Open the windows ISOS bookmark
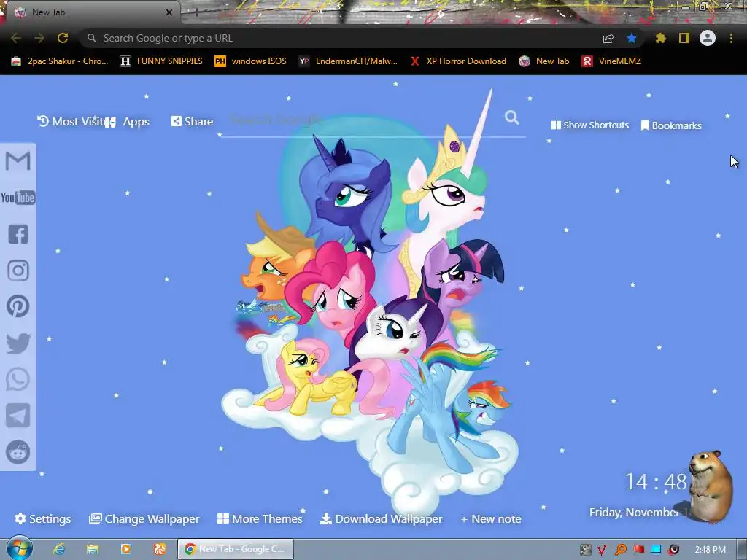The width and height of the screenshot is (747, 560). pyautogui.click(x=251, y=61)
